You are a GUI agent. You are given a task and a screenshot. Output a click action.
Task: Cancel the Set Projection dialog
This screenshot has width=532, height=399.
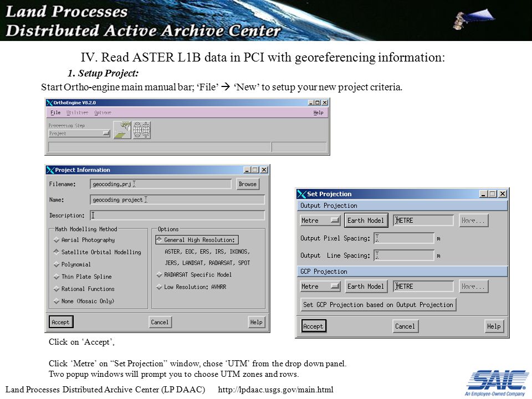coord(405,326)
